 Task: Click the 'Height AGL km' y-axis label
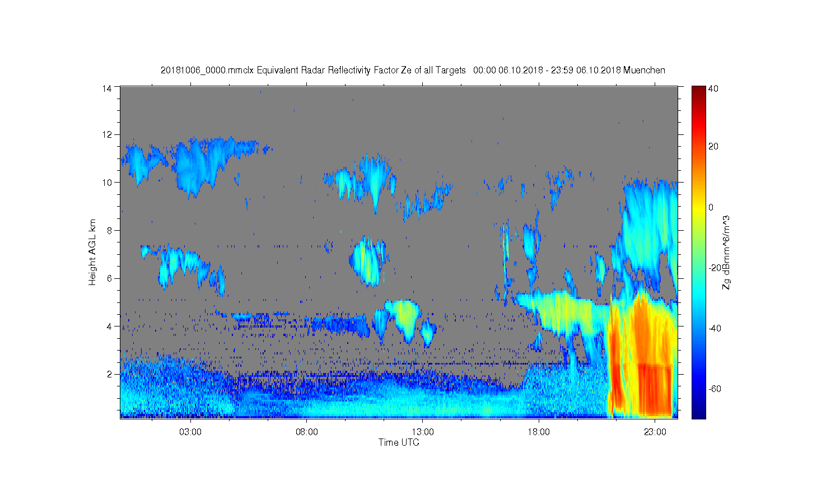(92, 252)
